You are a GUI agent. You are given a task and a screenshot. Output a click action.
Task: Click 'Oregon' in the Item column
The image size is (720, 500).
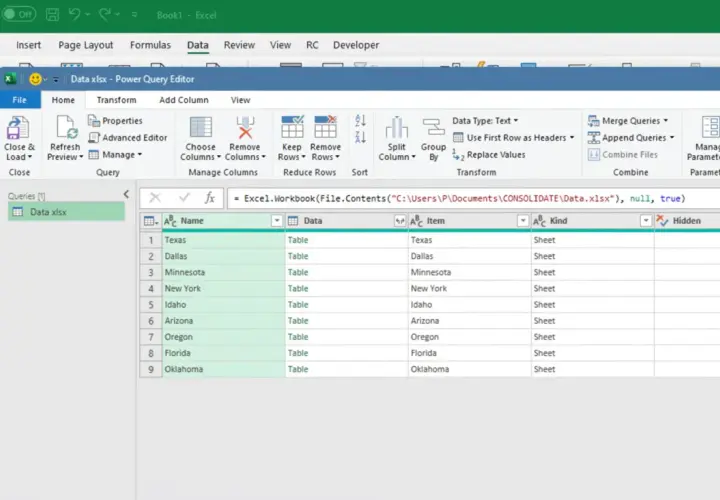(425, 337)
